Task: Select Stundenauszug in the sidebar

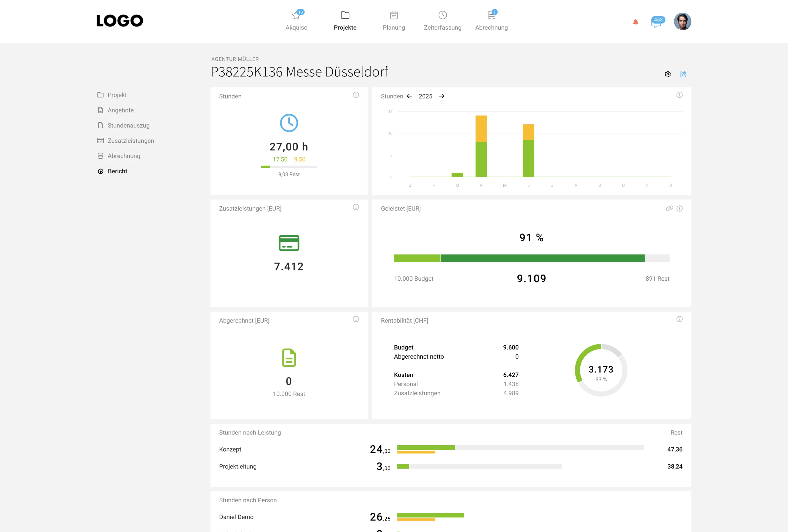Action: (128, 125)
